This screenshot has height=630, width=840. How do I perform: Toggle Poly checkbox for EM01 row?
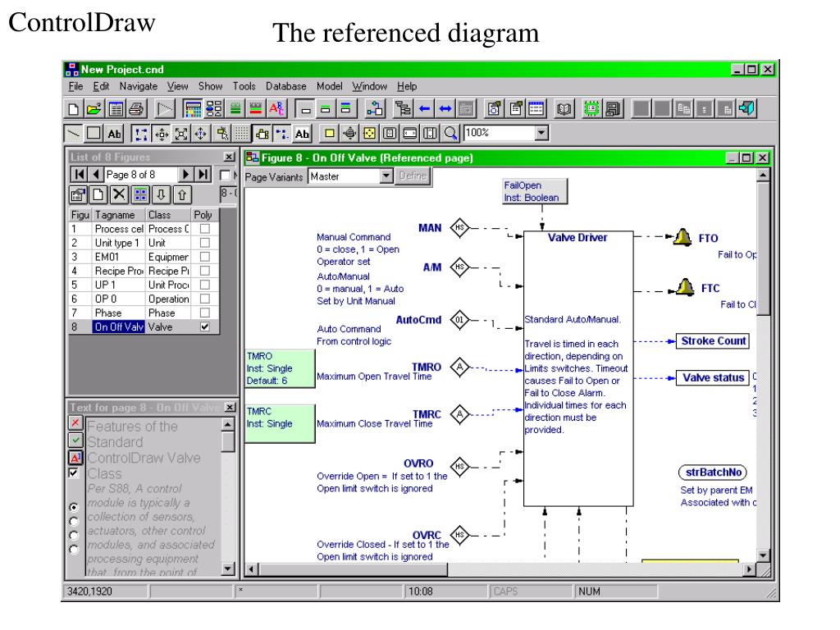click(x=204, y=257)
